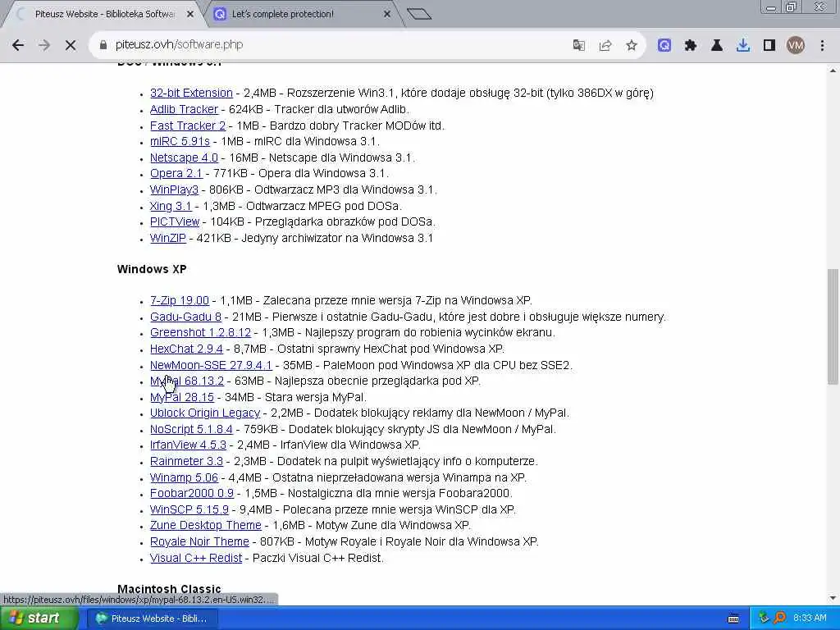Download MyPal 68.13.2 link

pyautogui.click(x=187, y=381)
